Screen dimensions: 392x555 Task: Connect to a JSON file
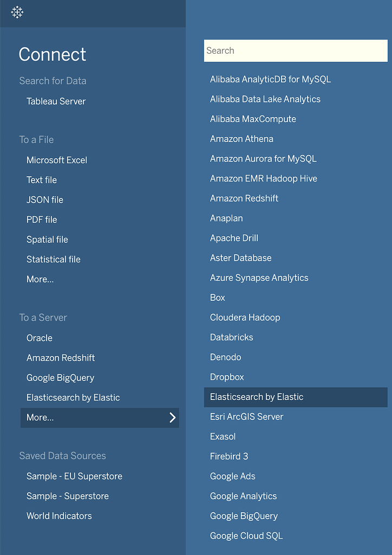[x=45, y=199]
